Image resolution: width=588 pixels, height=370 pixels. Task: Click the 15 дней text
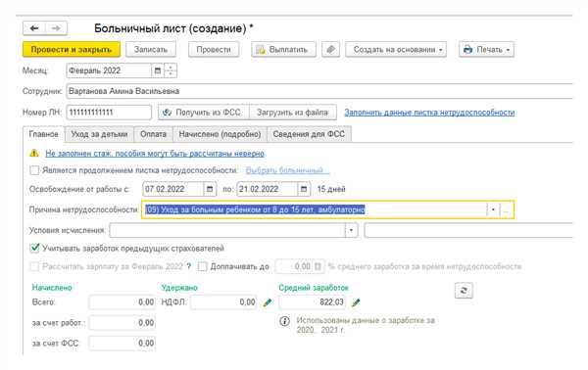click(x=331, y=189)
